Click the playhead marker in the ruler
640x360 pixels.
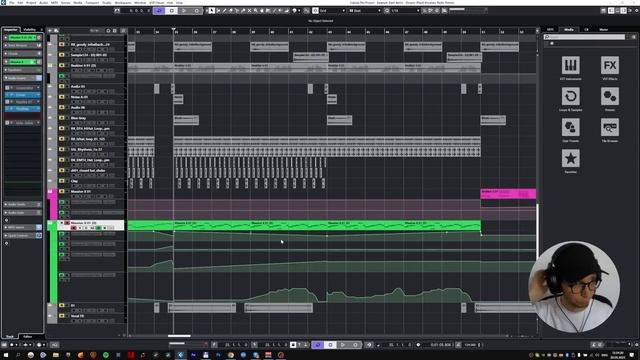(x=173, y=30)
